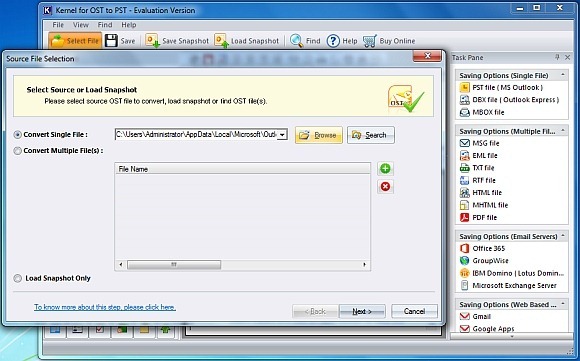The height and width of the screenshot is (361, 580).
Task: Click the Next button
Action: (x=362, y=311)
